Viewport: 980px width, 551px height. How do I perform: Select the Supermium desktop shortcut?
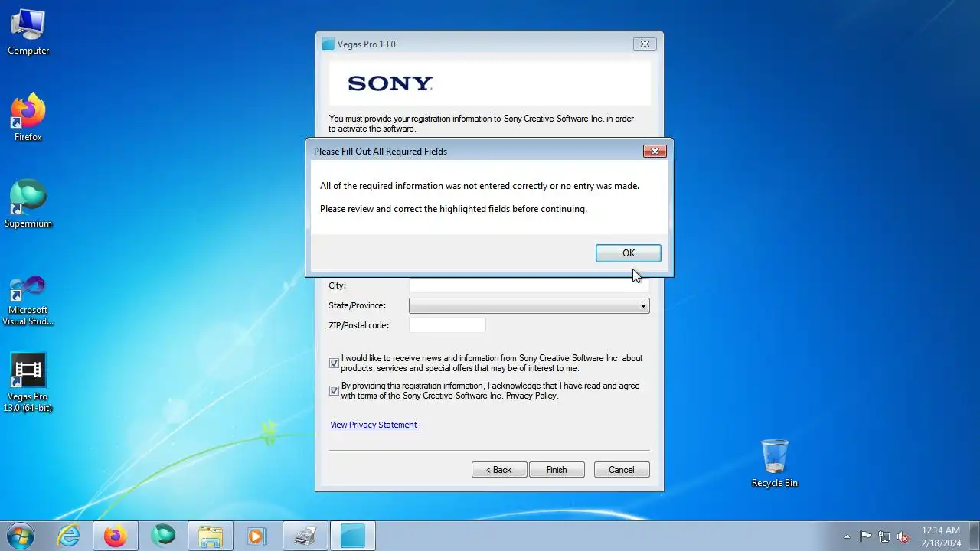point(28,204)
